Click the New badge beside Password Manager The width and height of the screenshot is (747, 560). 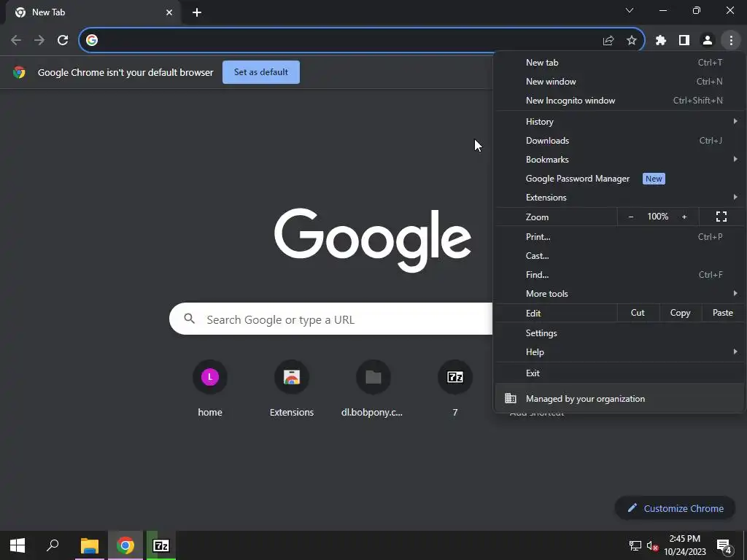654,179
